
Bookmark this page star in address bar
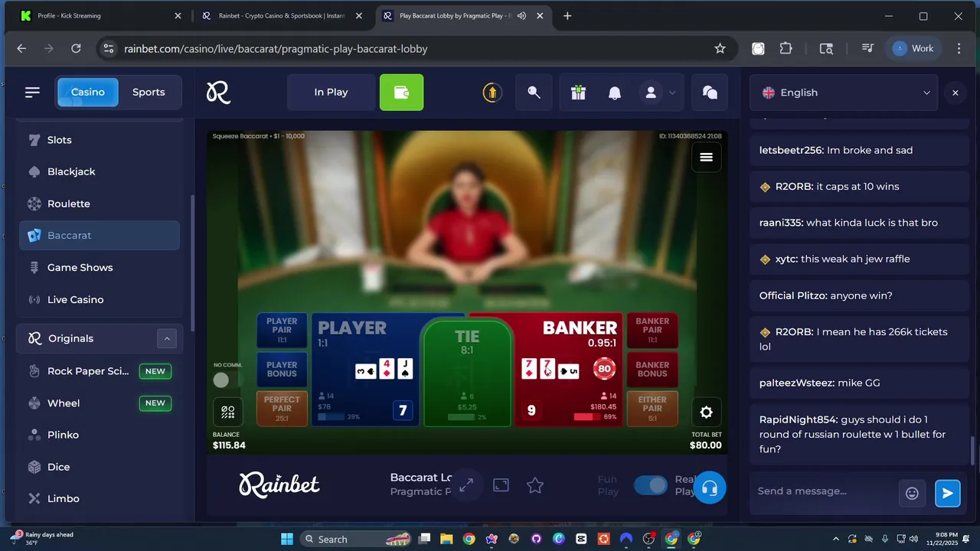click(720, 48)
